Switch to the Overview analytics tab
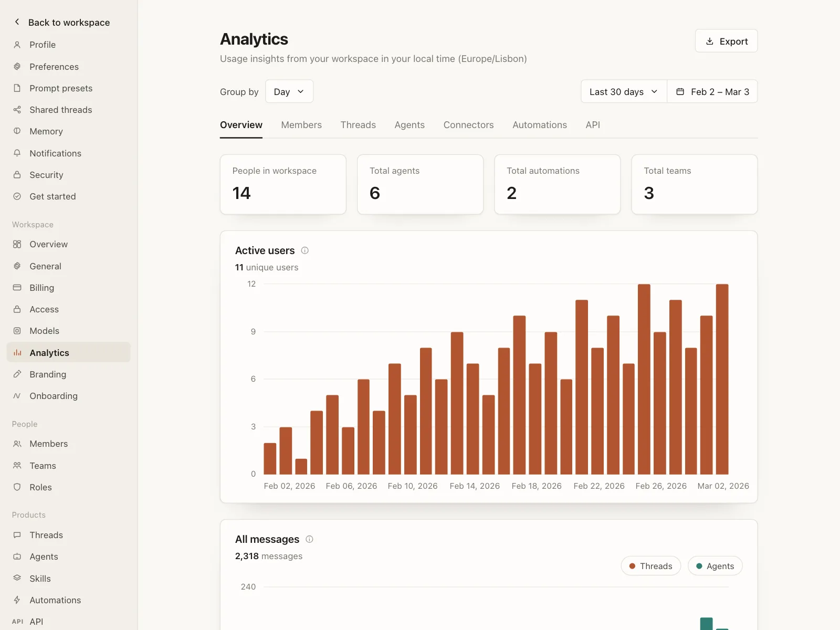 pyautogui.click(x=241, y=125)
